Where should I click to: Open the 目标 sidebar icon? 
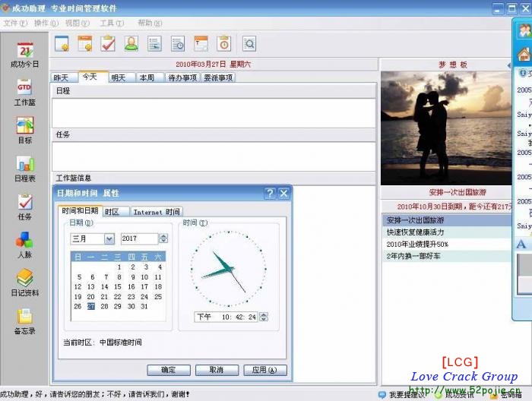pos(25,130)
